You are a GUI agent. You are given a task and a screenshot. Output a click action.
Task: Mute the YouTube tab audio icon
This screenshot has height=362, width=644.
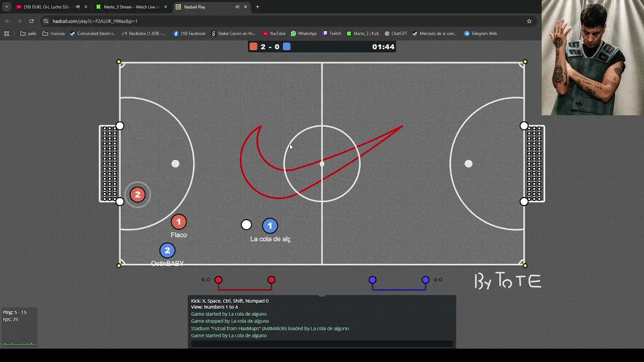[x=77, y=7]
